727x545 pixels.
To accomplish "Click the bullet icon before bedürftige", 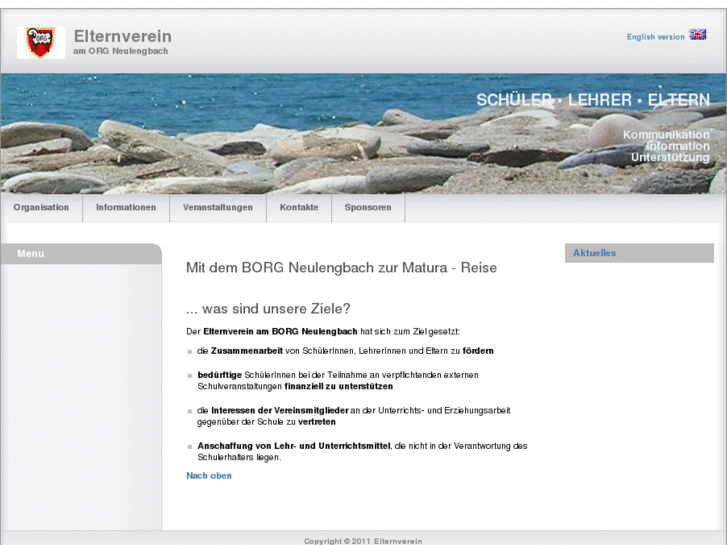I will [x=190, y=376].
